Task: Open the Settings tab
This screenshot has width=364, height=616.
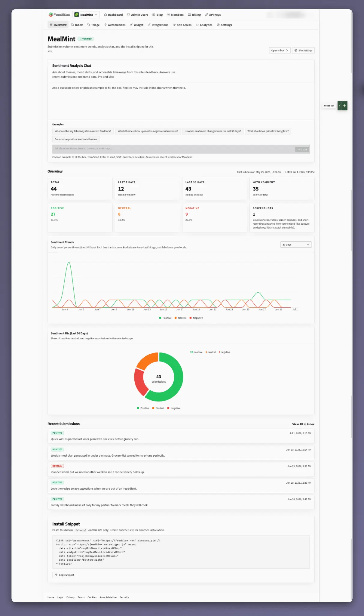Action: (x=225, y=25)
